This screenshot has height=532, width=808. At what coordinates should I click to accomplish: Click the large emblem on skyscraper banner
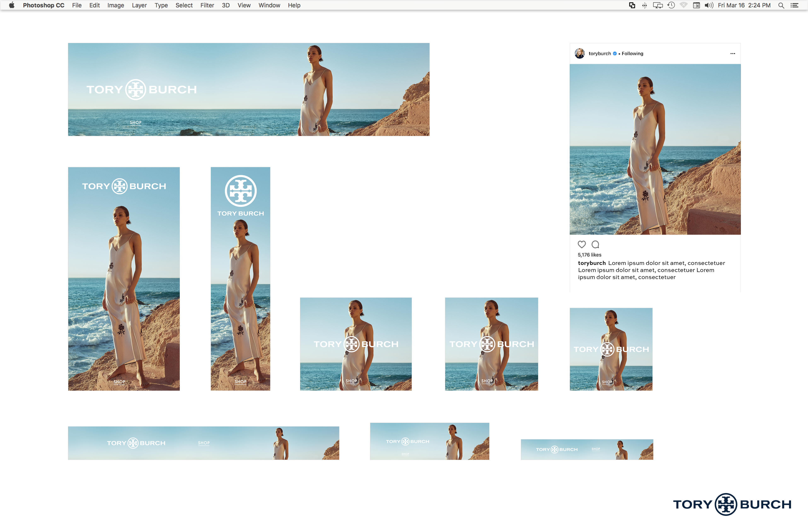tap(241, 191)
